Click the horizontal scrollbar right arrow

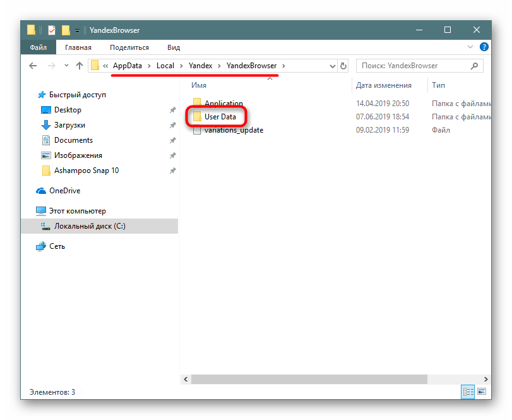point(486,379)
